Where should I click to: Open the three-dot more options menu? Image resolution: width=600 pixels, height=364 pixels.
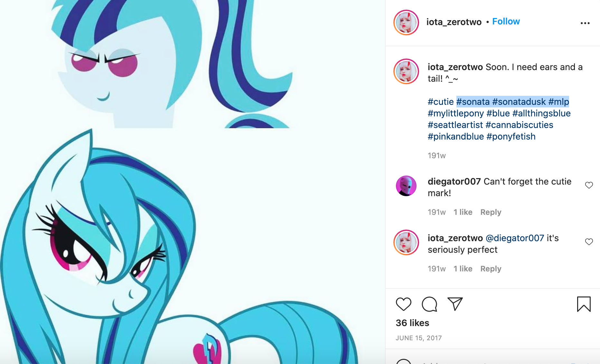click(585, 23)
